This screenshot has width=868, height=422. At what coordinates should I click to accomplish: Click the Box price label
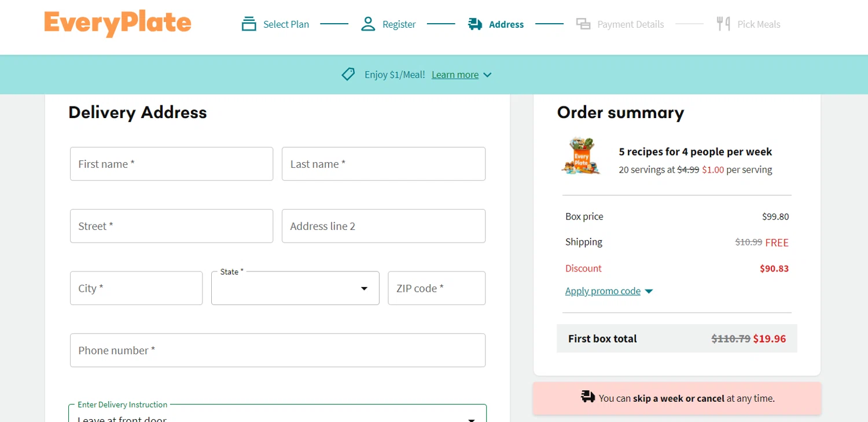pyautogui.click(x=584, y=216)
